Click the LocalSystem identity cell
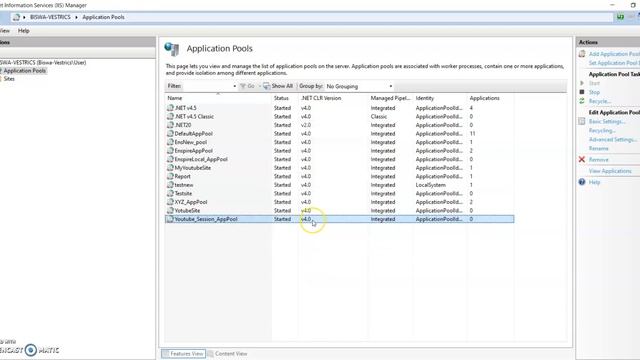Viewport: 640px width, 360px height. 431,185
